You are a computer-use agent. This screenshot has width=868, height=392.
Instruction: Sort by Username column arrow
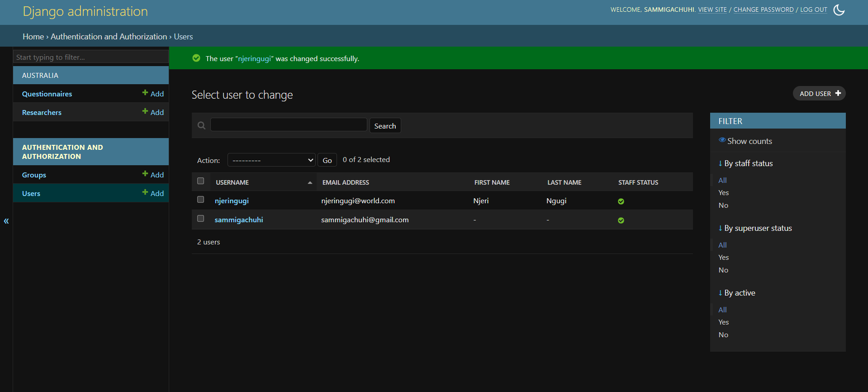(310, 182)
